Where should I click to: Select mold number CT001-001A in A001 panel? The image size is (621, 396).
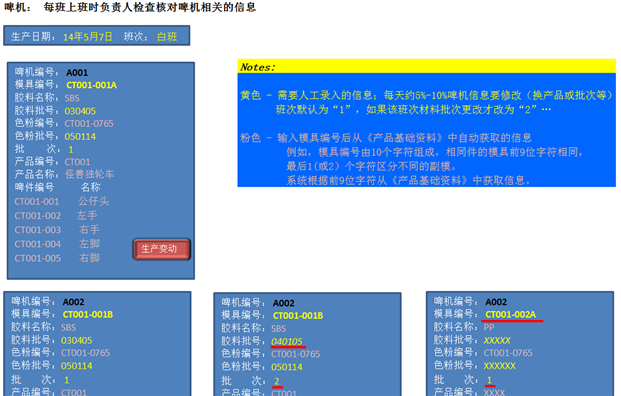(x=91, y=85)
